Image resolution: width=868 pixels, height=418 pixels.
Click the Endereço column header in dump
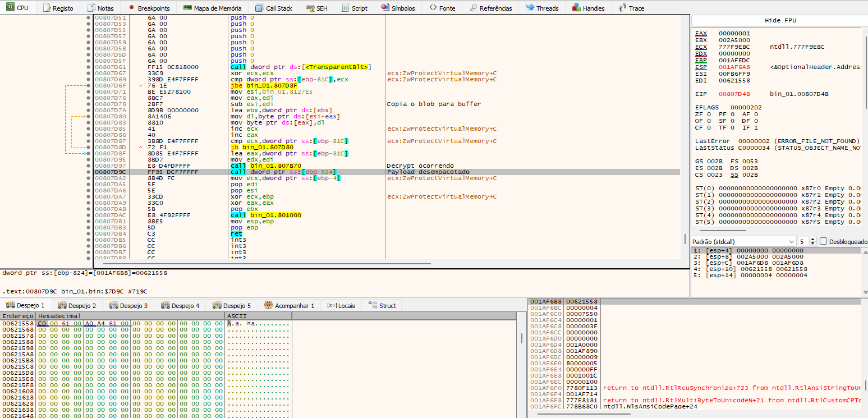(x=18, y=316)
